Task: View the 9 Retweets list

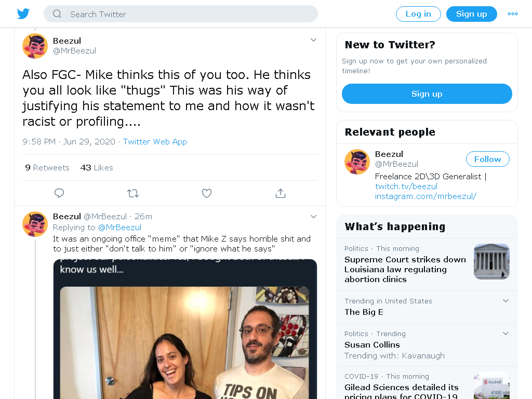Action: click(47, 168)
